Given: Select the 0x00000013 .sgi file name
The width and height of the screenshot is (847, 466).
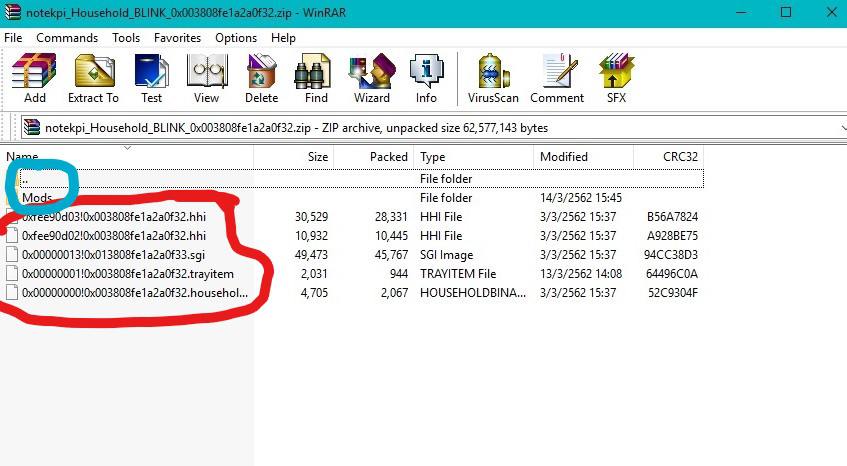Looking at the screenshot, I should [x=113, y=254].
